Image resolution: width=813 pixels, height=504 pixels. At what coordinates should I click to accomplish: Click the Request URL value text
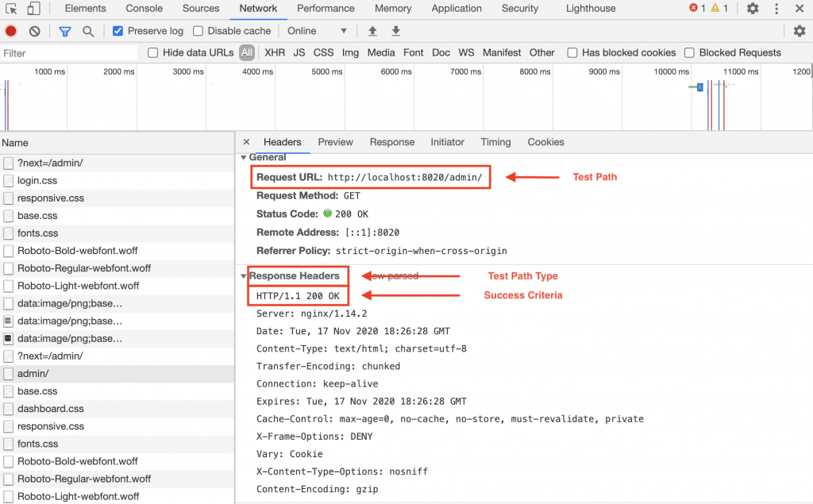click(405, 177)
